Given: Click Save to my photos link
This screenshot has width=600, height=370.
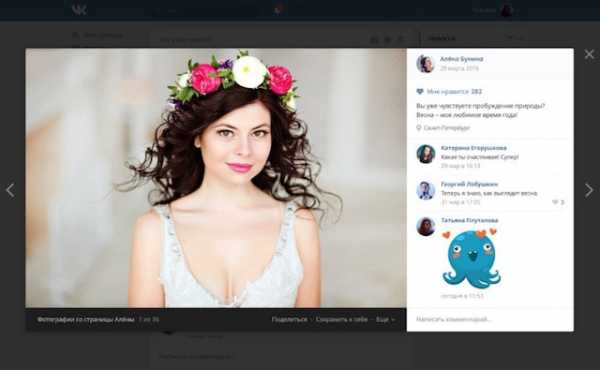Looking at the screenshot, I should (x=342, y=319).
